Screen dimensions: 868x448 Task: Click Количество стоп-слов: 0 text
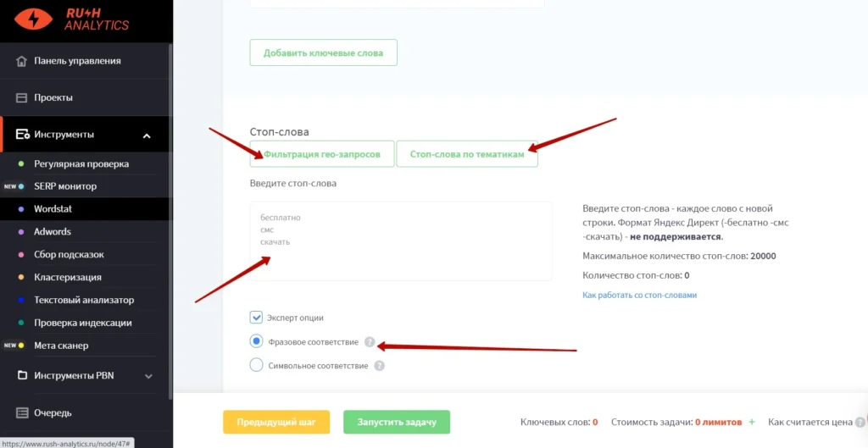tap(636, 275)
